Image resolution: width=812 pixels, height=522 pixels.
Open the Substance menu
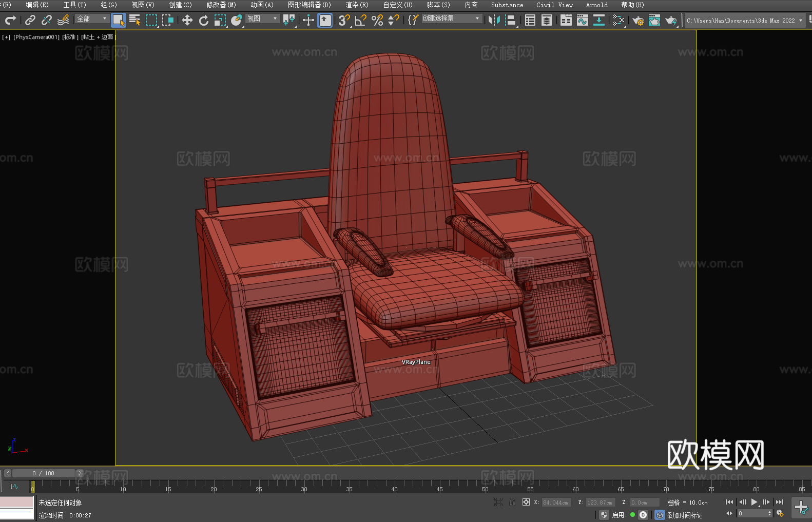coord(507,5)
